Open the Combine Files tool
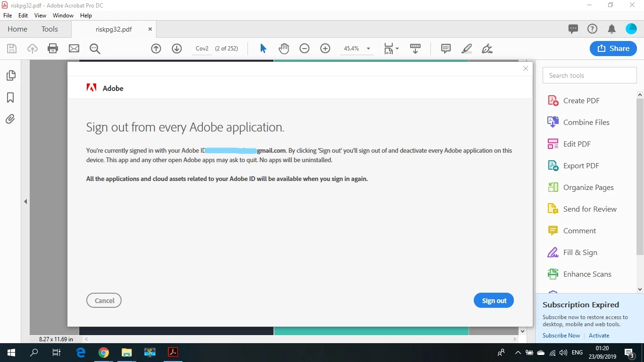Image resolution: width=644 pixels, height=362 pixels. 578,122
